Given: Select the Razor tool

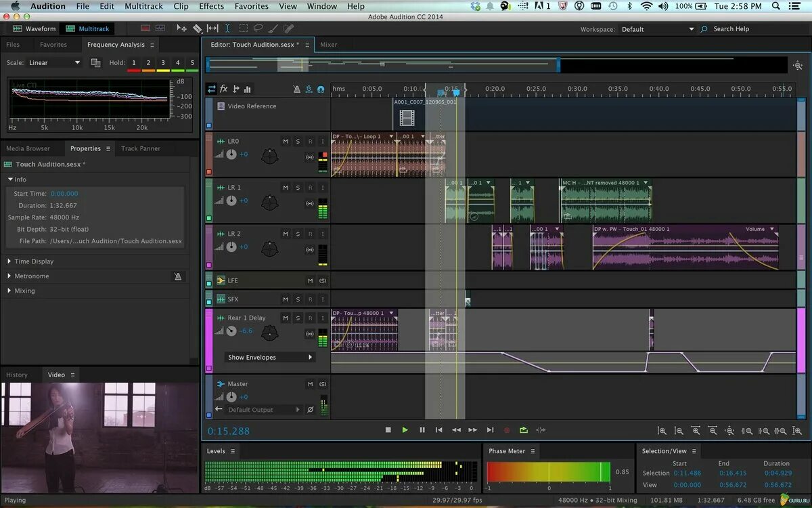Looking at the screenshot, I should pos(197,28).
